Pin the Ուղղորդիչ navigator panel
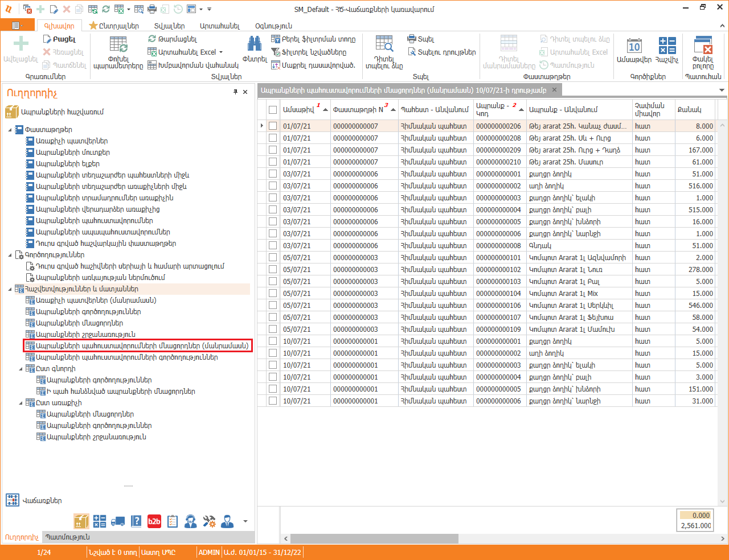 tap(235, 92)
